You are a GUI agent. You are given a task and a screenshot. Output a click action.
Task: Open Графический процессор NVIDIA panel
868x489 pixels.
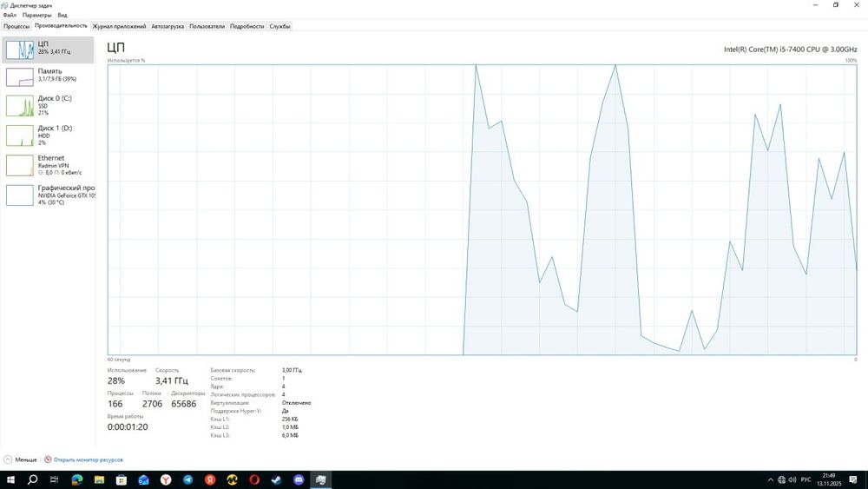click(48, 195)
